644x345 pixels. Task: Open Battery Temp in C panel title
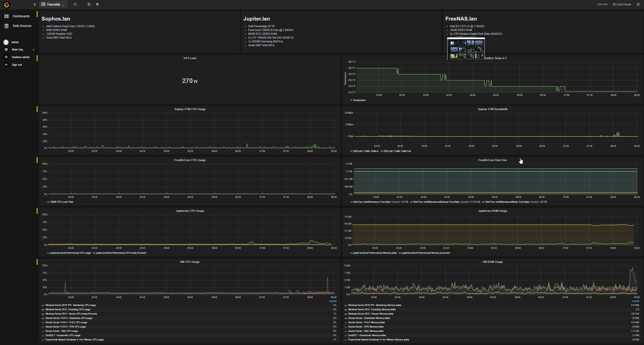coord(496,58)
